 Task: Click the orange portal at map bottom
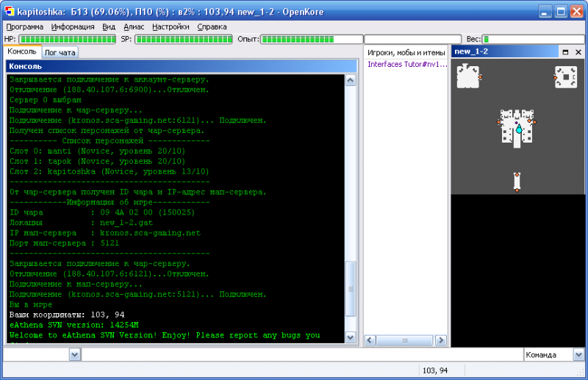[x=517, y=190]
